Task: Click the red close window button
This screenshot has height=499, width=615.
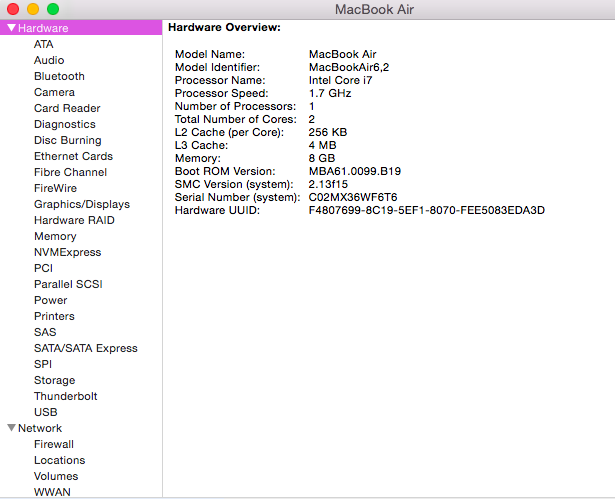Action: (13, 9)
